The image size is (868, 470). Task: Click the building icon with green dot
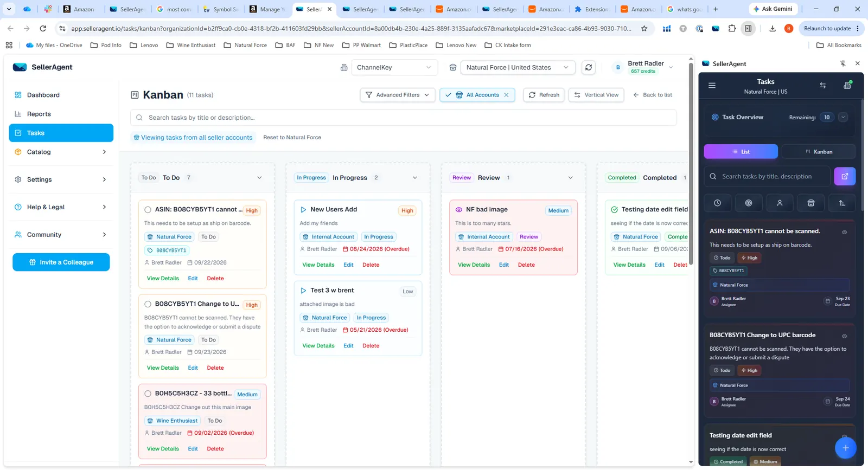tap(847, 85)
